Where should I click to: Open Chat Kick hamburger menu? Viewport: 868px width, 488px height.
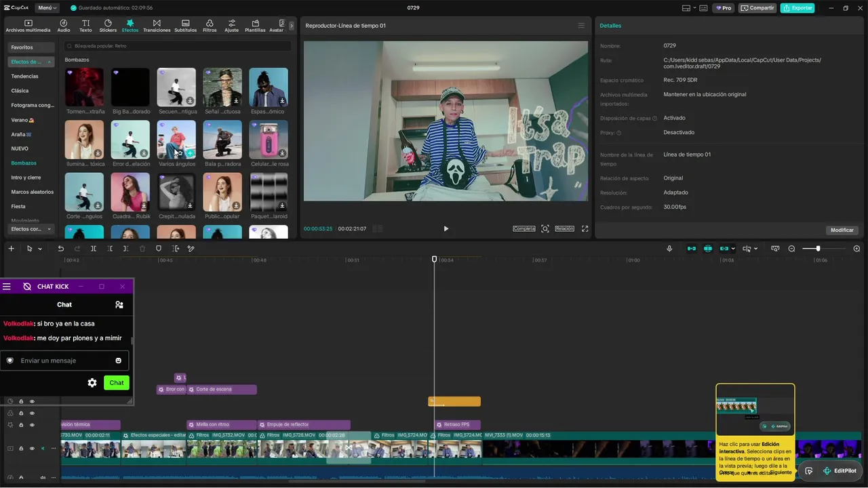pyautogui.click(x=7, y=287)
